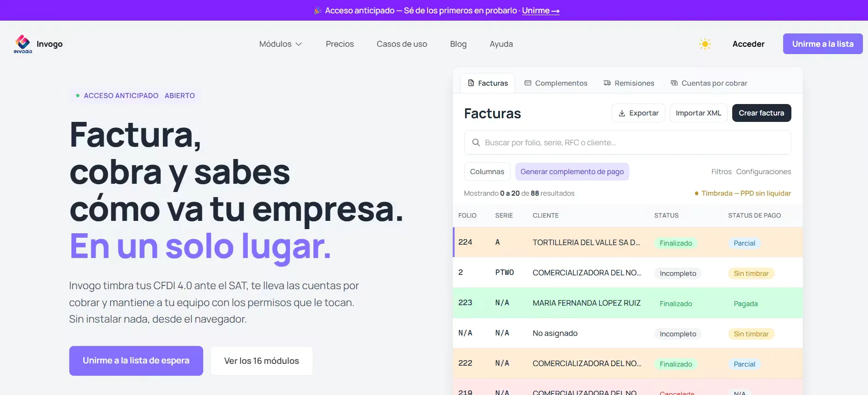Screen dimensions: 868x395
Task: Click folio 224 cell
Action: (x=465, y=242)
